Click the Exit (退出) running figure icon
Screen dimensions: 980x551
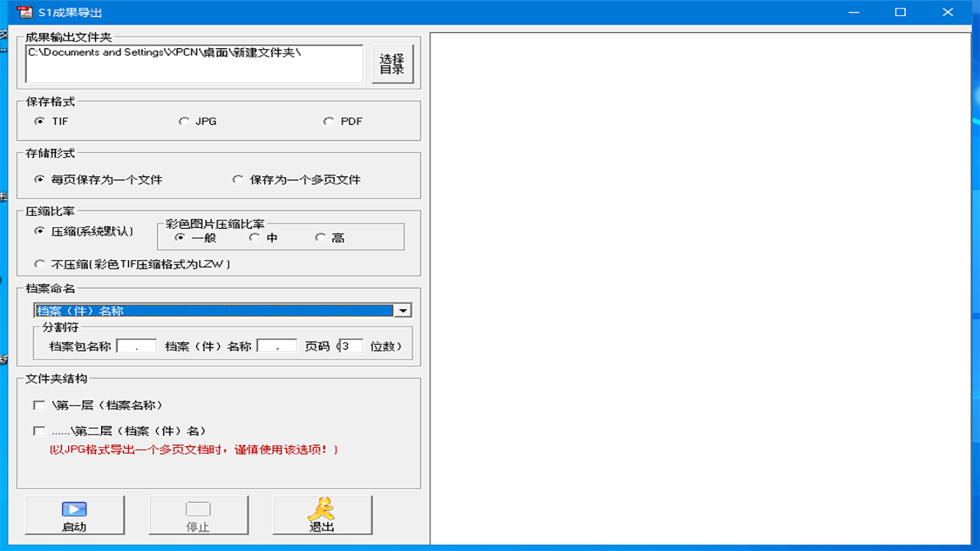[x=322, y=510]
